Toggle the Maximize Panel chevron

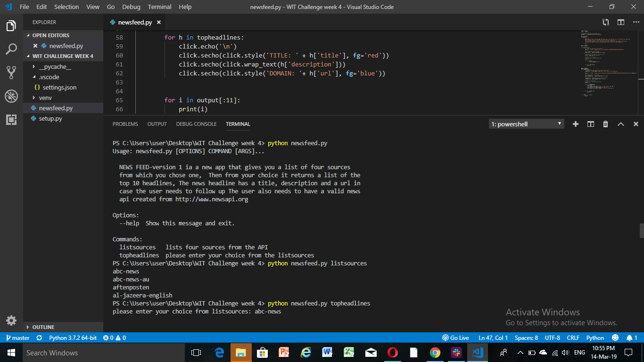620,124
